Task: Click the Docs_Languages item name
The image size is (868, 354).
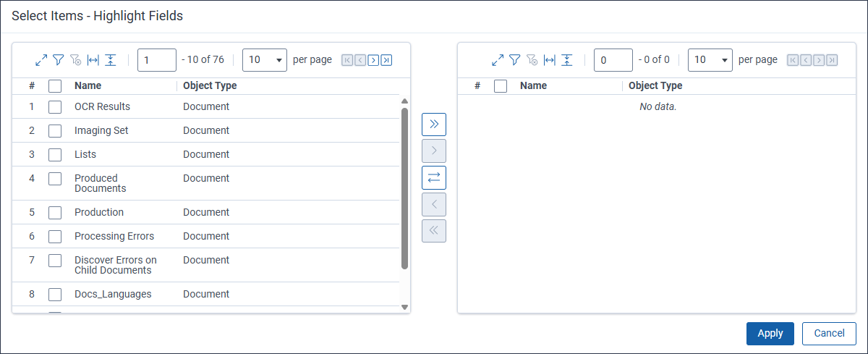Action: pyautogui.click(x=113, y=294)
